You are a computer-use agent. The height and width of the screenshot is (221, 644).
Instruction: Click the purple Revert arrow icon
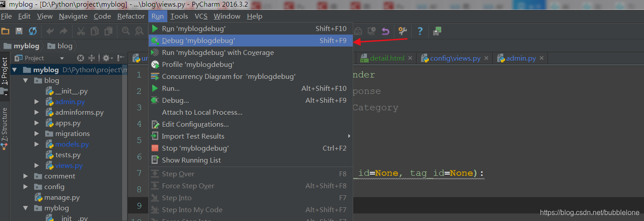[386, 31]
